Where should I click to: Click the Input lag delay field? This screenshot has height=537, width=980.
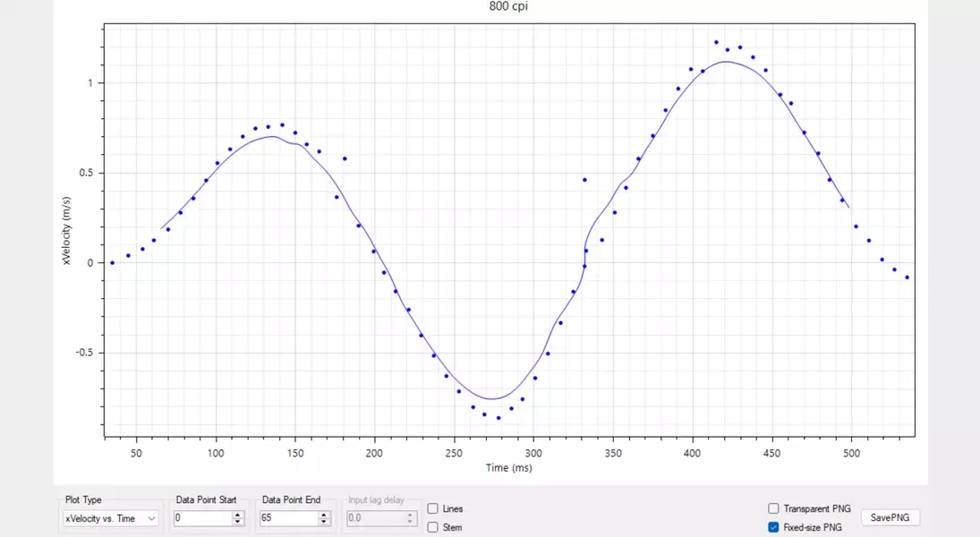[x=375, y=518]
